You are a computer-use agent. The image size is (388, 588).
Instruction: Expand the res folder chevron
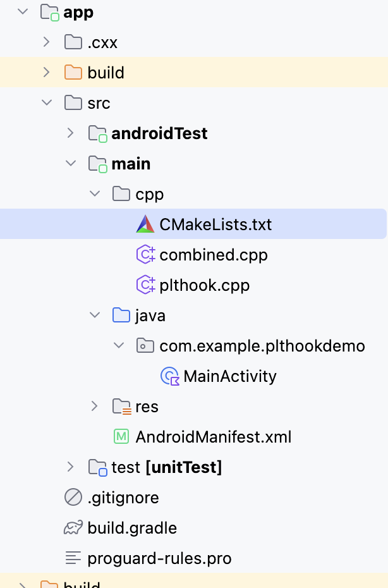point(94,407)
